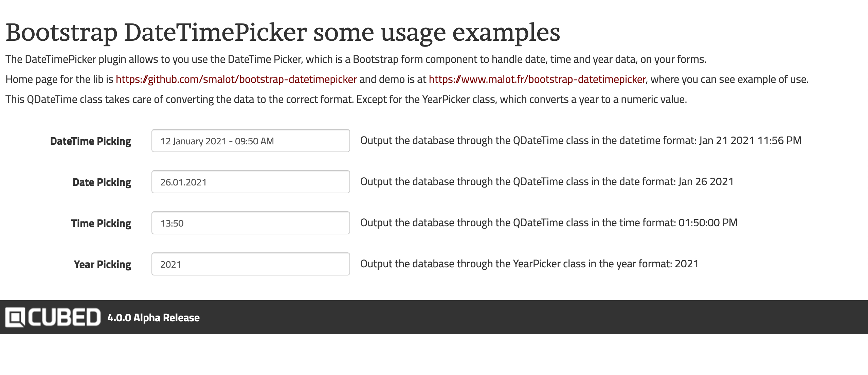Screen dimensions: 868x375
Task: Click the Time Picking field showing 13:50
Action: (250, 223)
